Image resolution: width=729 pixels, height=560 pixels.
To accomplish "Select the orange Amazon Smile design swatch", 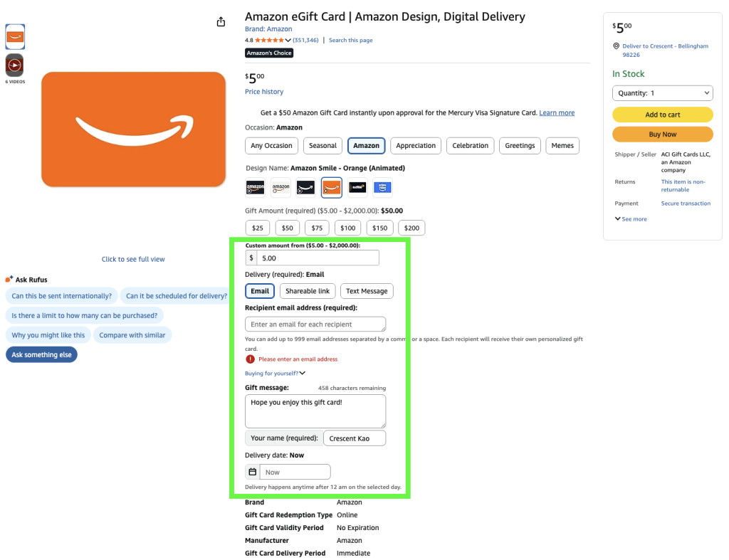I will pos(331,187).
